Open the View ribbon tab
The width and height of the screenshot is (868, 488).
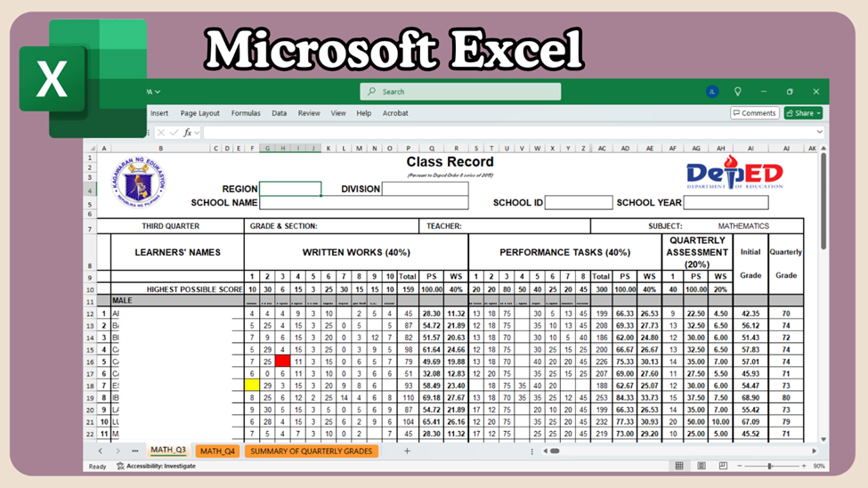pyautogui.click(x=338, y=113)
